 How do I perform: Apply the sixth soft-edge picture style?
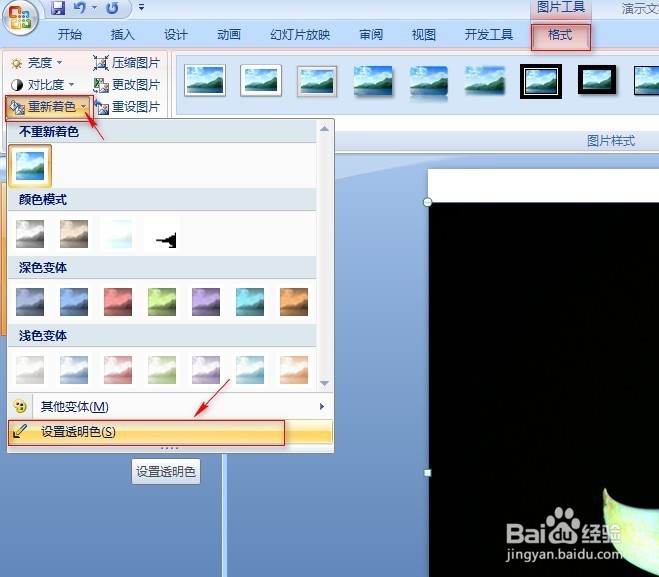[x=485, y=80]
